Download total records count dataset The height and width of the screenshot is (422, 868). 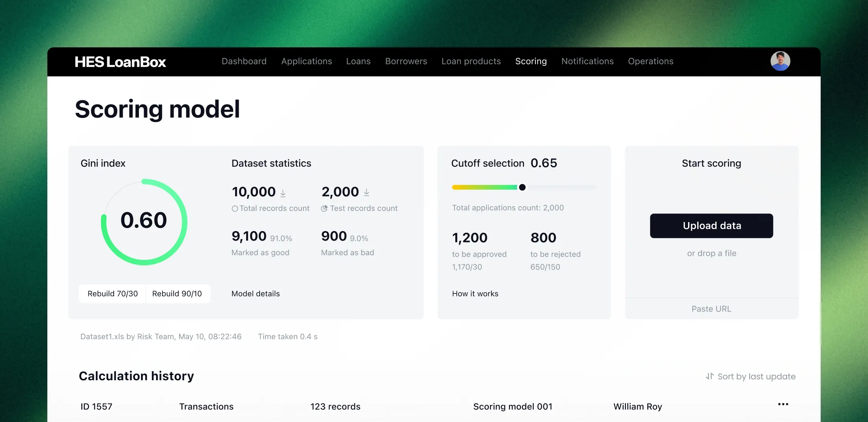point(283,193)
